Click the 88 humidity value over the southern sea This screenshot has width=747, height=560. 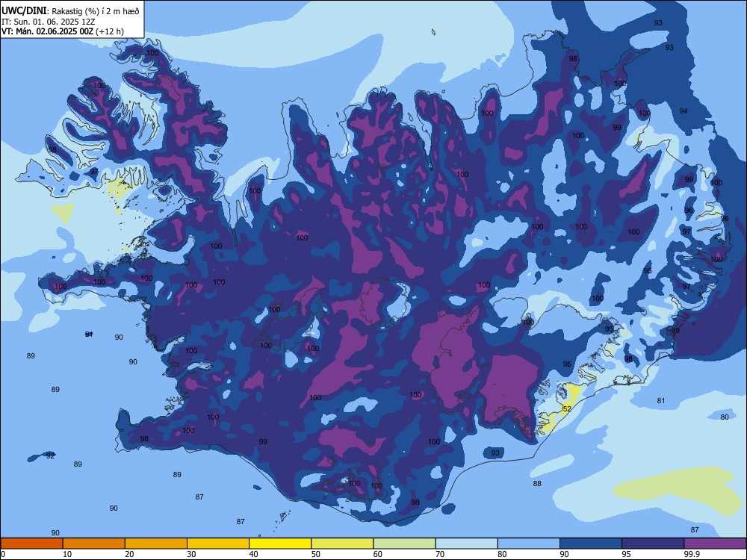pyautogui.click(x=537, y=483)
